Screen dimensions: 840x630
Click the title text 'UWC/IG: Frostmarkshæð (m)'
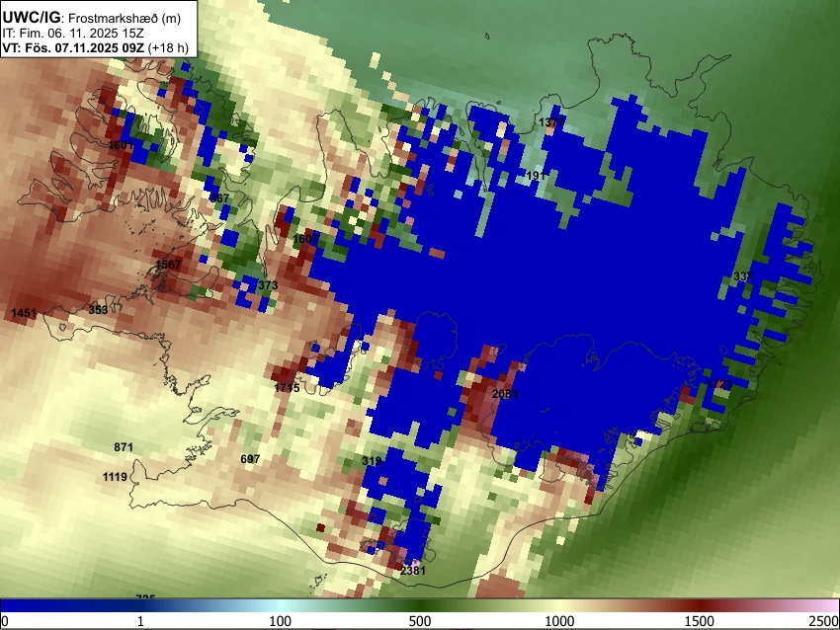[92, 18]
